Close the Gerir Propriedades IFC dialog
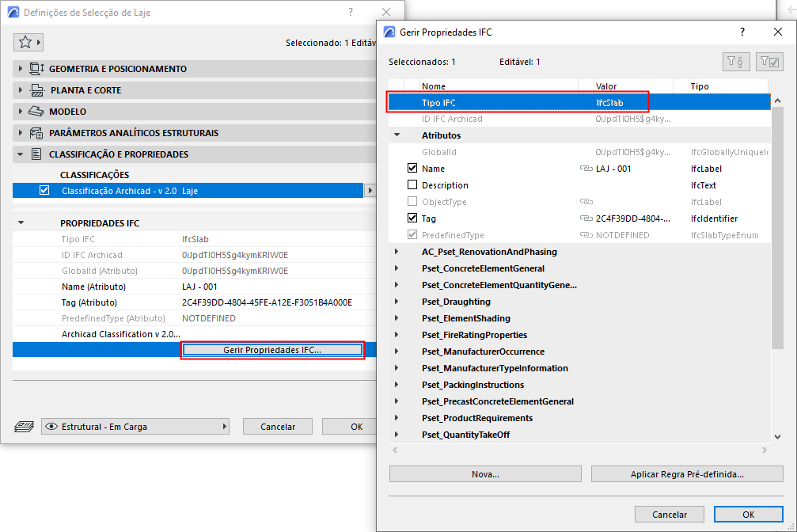 [x=778, y=32]
